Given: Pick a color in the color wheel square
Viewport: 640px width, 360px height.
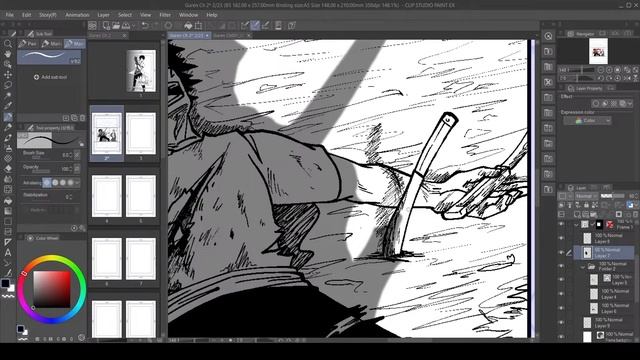Looking at the screenshot, I should point(52,289).
